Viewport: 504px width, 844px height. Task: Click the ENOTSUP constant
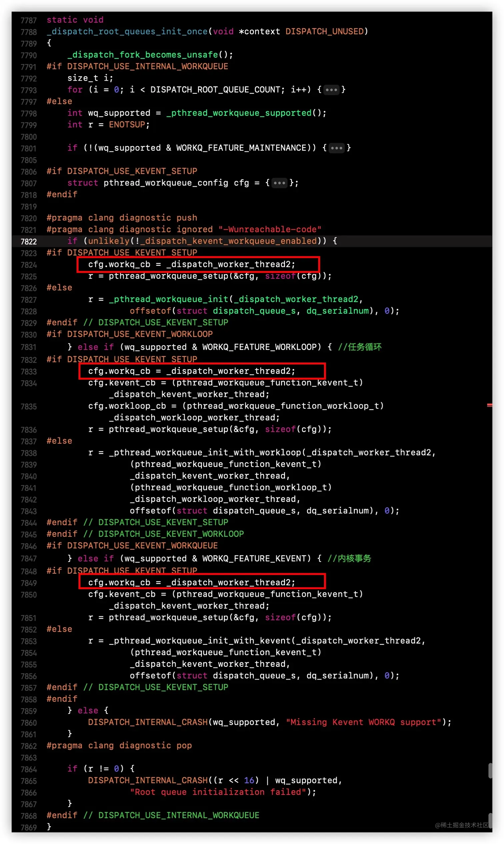127,125
